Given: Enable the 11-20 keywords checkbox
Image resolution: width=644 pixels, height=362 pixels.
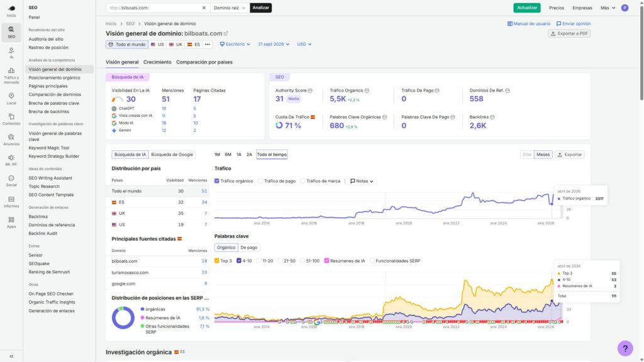Looking at the screenshot, I should click(x=258, y=261).
